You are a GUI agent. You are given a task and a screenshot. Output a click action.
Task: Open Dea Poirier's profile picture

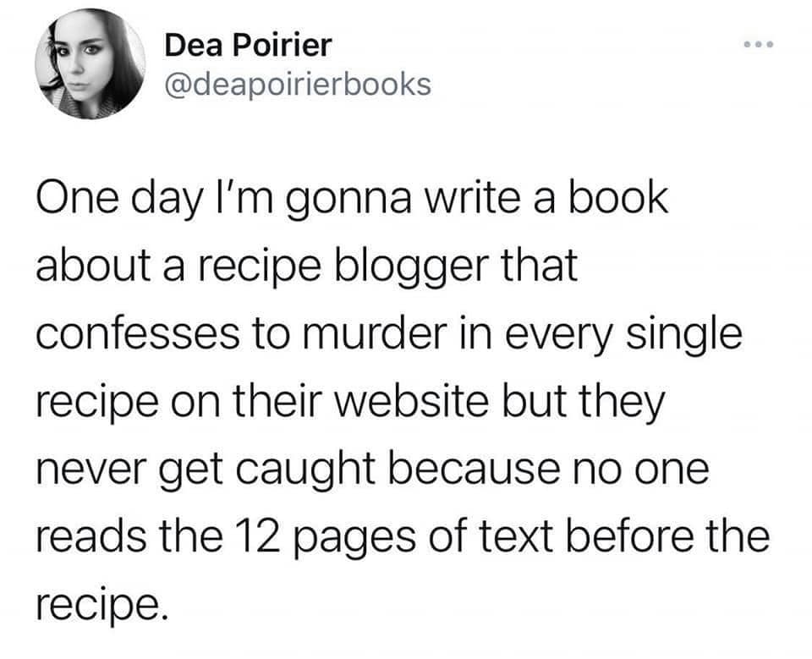(91, 63)
